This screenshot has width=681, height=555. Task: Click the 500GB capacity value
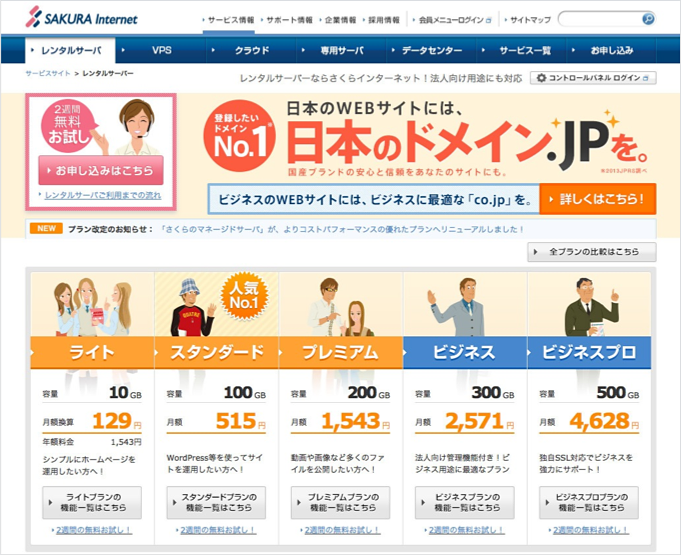pos(618,393)
